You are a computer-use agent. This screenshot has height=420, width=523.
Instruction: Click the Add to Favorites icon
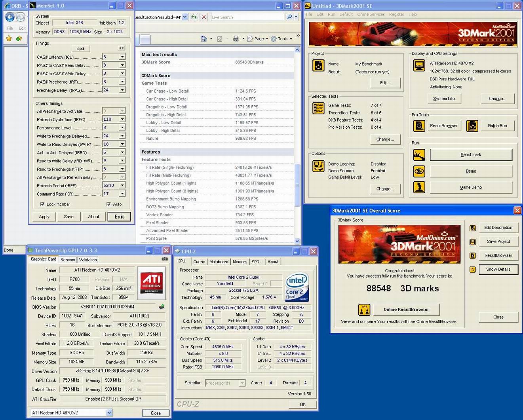pyautogui.click(x=19, y=38)
